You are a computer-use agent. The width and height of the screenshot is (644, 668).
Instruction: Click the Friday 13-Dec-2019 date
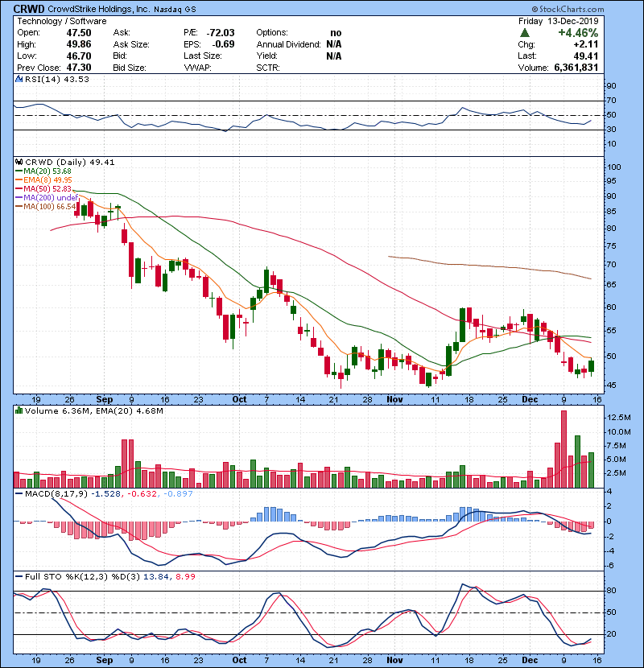(x=559, y=21)
